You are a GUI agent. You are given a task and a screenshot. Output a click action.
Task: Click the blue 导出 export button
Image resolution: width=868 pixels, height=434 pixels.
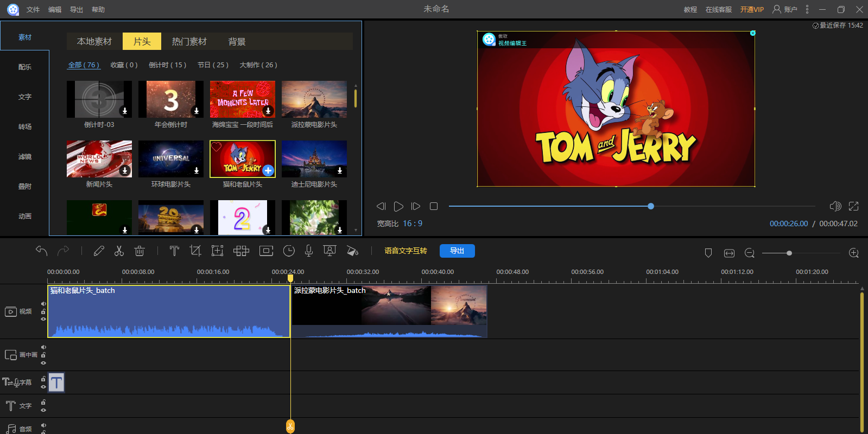pyautogui.click(x=457, y=251)
